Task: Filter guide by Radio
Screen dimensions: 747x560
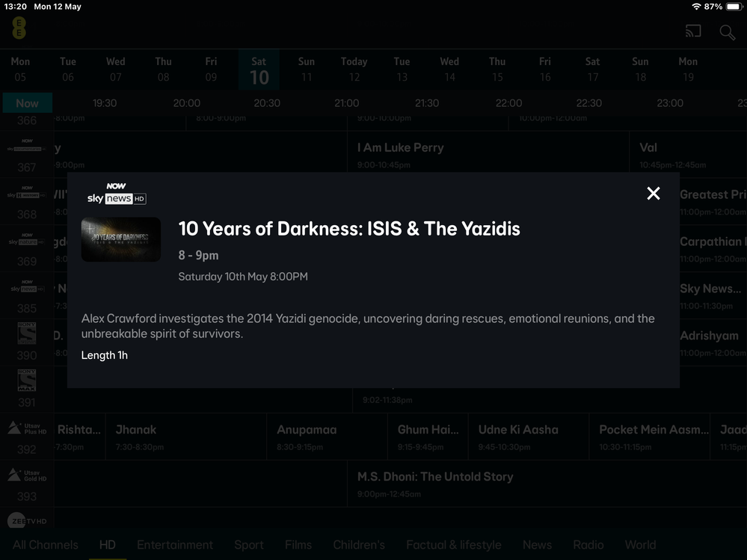Action: pyautogui.click(x=588, y=545)
